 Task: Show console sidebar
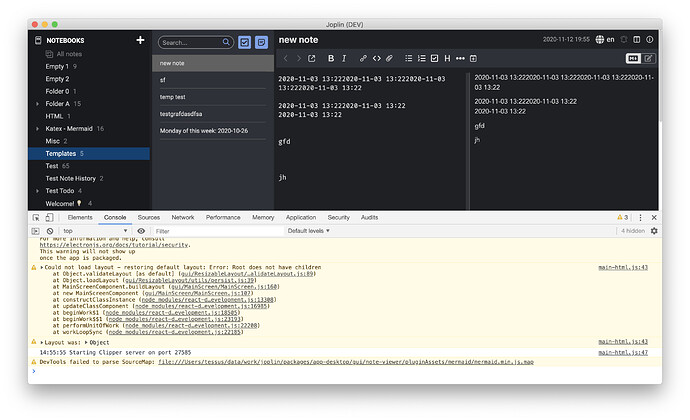click(x=36, y=231)
